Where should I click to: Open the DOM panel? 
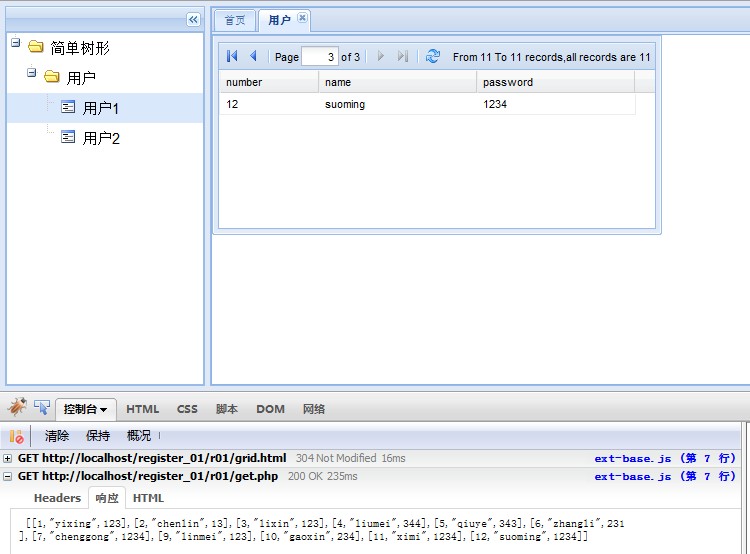click(x=270, y=410)
